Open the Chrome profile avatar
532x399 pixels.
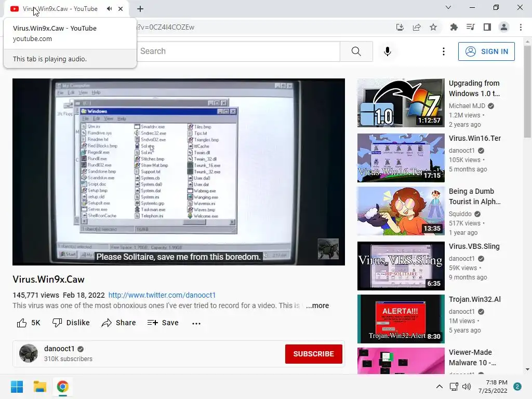(504, 27)
